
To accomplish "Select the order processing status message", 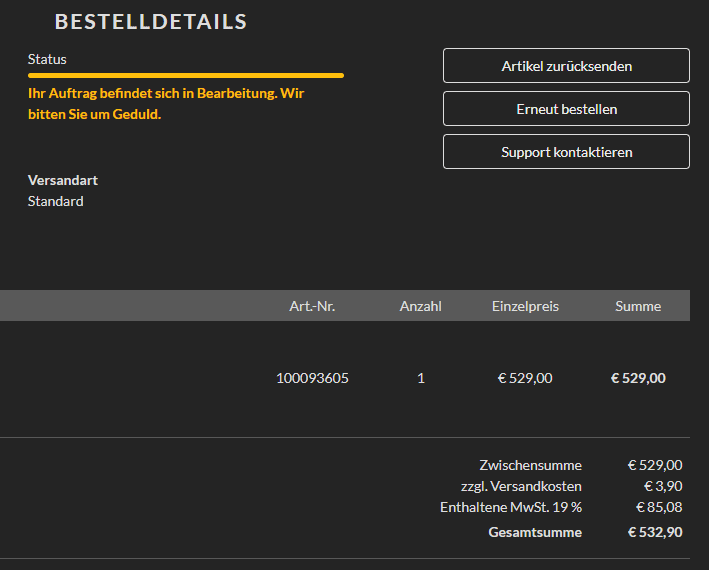I will pyautogui.click(x=166, y=104).
